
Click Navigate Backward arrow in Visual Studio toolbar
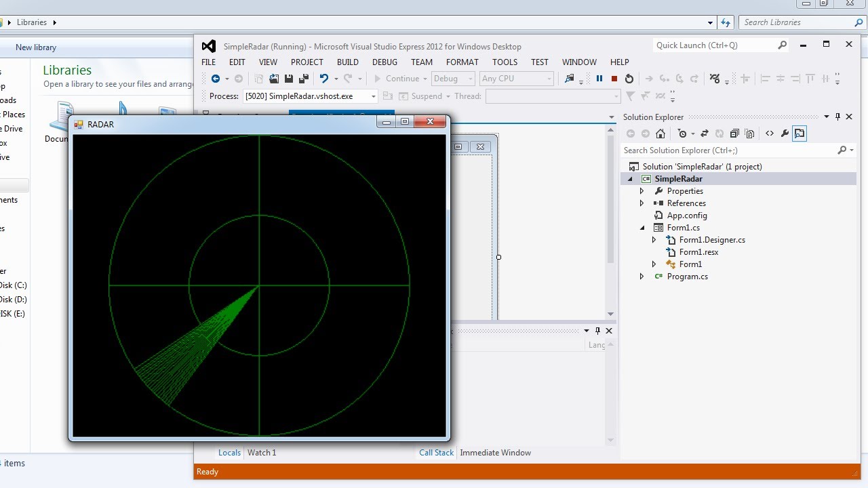tap(216, 79)
